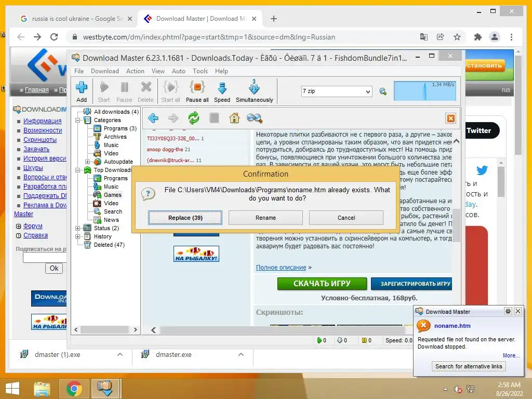Expand the Autoupdate tree node
The width and height of the screenshot is (532, 399).
[87, 162]
